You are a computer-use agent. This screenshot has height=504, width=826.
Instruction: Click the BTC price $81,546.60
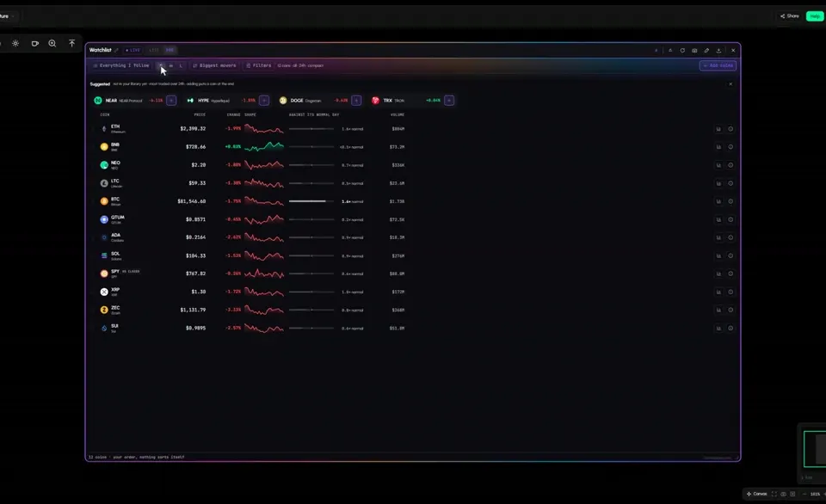tap(192, 201)
